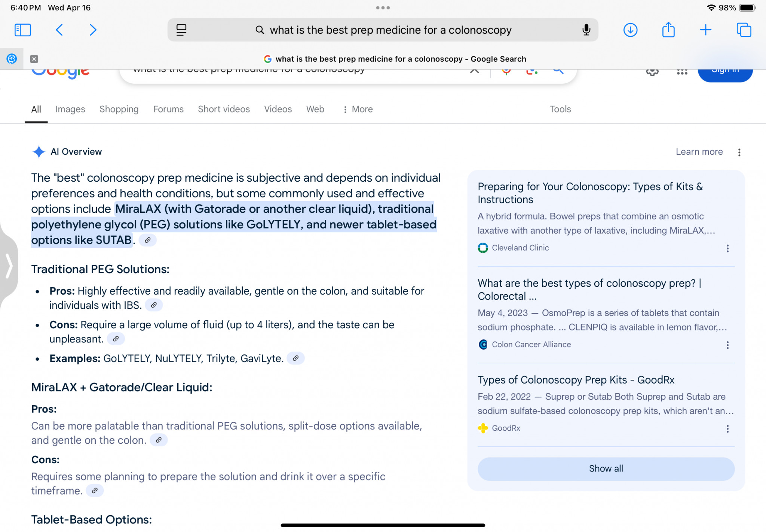Open source link after SUTAB paragraph
766x532 pixels.
pyautogui.click(x=148, y=240)
